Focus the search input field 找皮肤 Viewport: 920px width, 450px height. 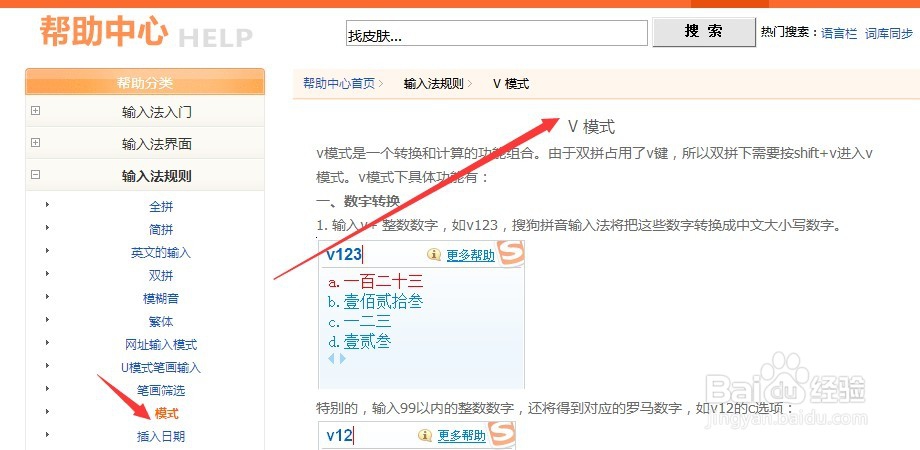pyautogui.click(x=496, y=33)
